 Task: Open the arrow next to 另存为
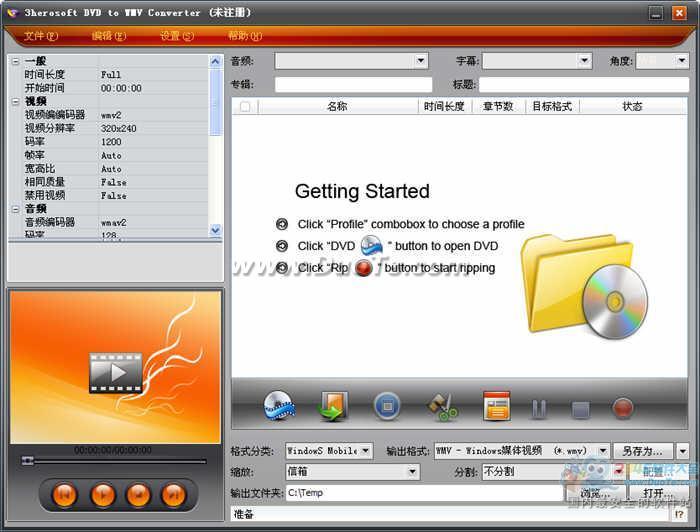(x=683, y=451)
